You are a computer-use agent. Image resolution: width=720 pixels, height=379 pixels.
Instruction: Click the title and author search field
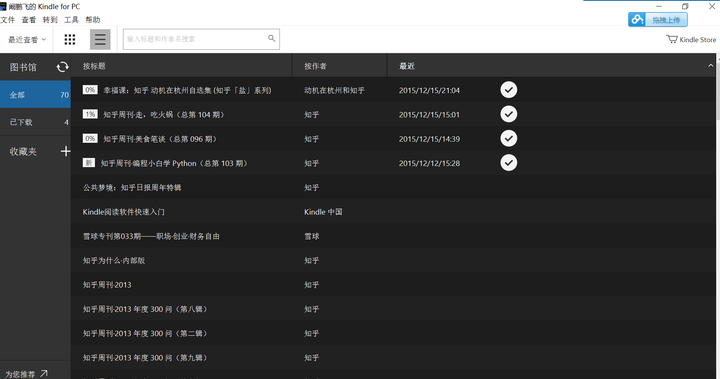tap(201, 39)
